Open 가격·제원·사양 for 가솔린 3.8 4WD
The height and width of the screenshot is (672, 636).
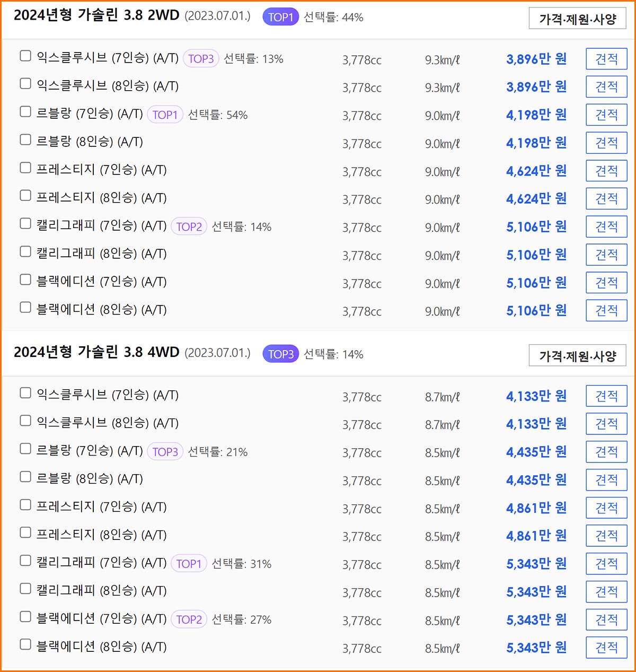point(577,354)
